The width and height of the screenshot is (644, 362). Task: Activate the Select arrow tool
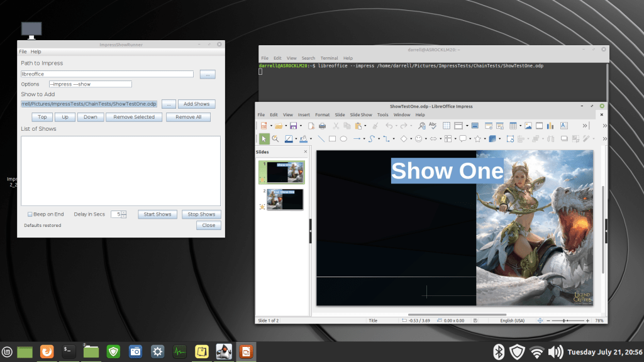(264, 139)
